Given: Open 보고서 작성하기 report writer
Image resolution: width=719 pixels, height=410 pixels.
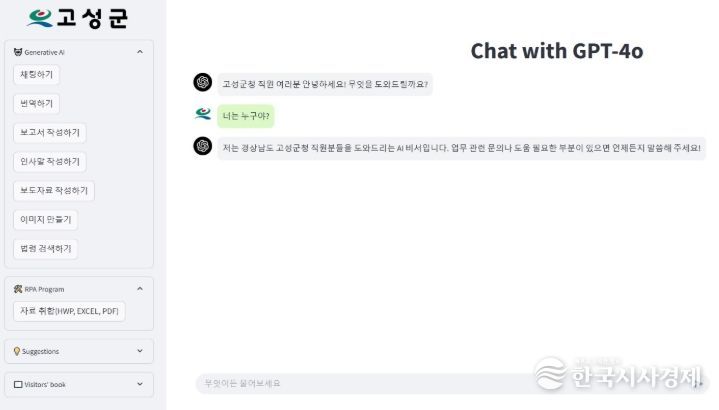Looking at the screenshot, I should coord(50,133).
